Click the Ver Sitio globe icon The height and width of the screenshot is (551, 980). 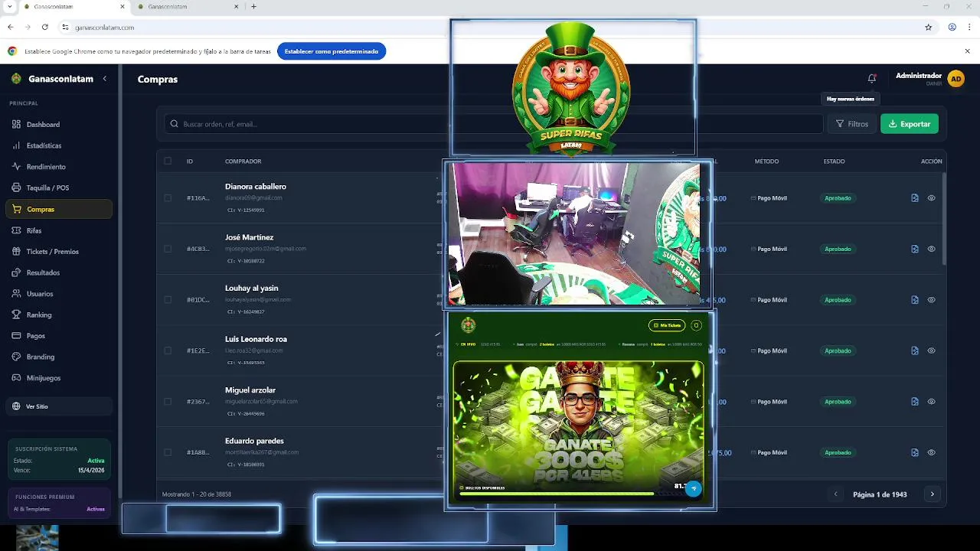tap(17, 406)
